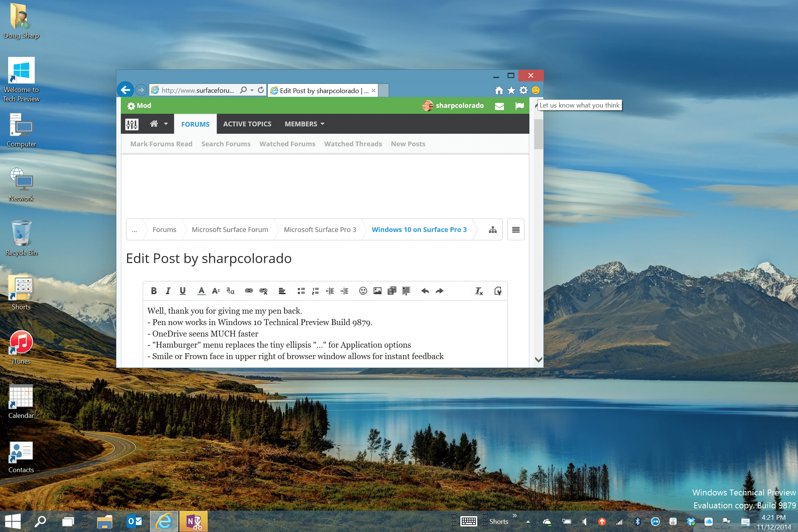
Task: Go back with the browser back arrow
Action: tap(126, 90)
